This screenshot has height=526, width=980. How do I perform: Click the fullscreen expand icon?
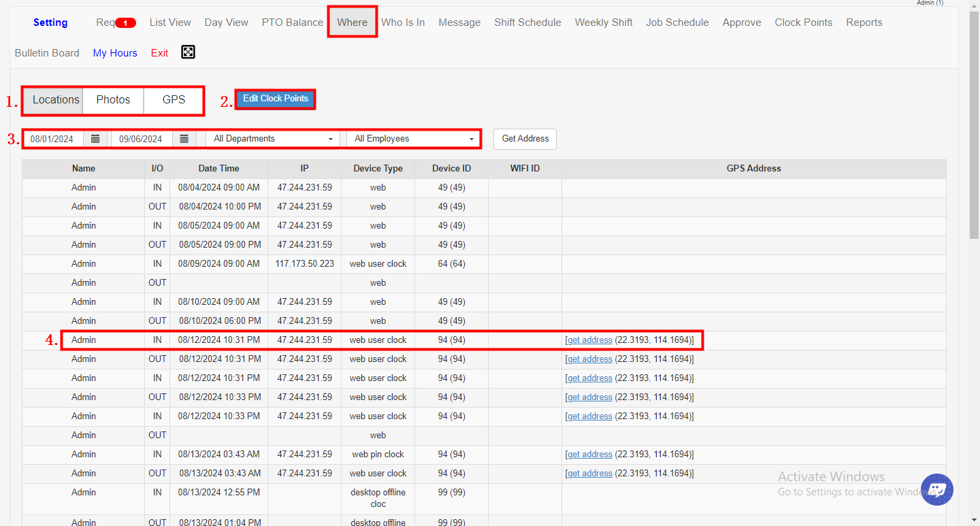point(188,52)
